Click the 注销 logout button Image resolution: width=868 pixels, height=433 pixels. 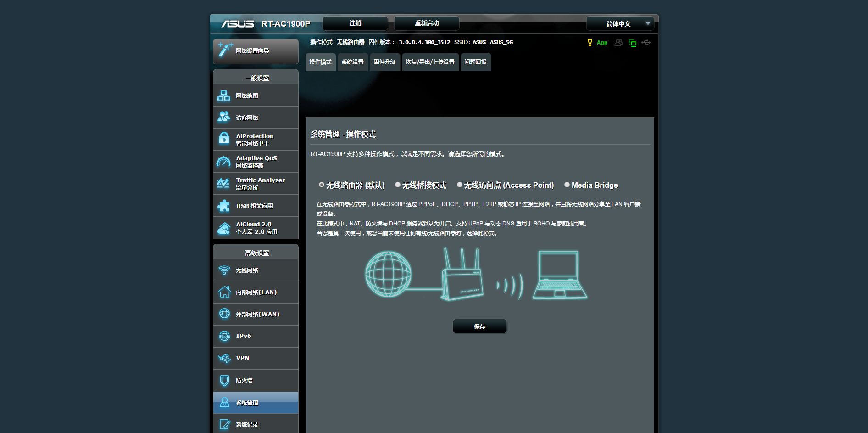[355, 23]
